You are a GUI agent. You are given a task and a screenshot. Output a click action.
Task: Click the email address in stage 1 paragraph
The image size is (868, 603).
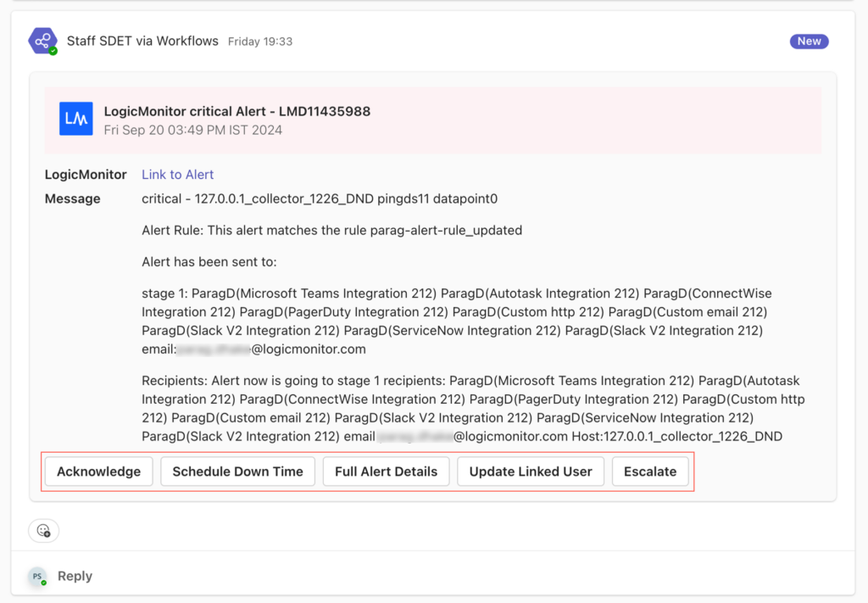pyautogui.click(x=254, y=349)
